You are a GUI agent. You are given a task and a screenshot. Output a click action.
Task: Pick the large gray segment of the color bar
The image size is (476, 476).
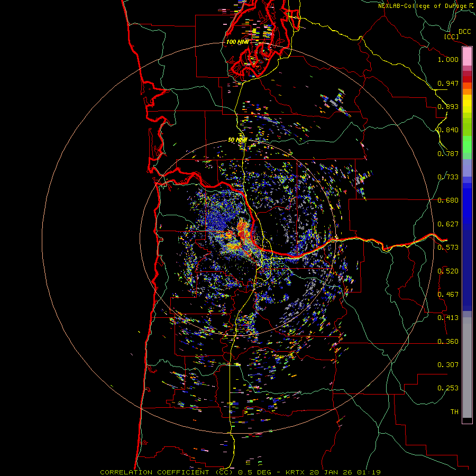tap(467, 368)
